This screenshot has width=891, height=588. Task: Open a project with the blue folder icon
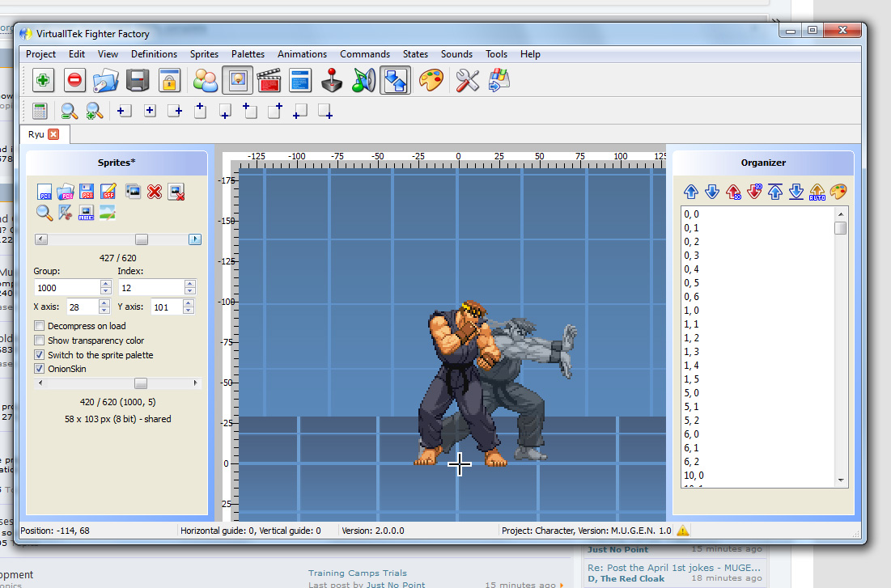[x=106, y=80]
